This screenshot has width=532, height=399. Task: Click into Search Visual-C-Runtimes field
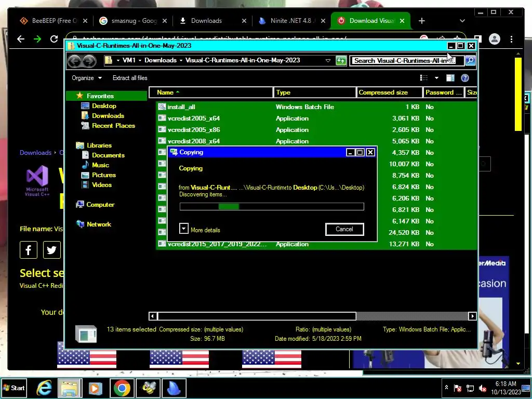tap(406, 61)
